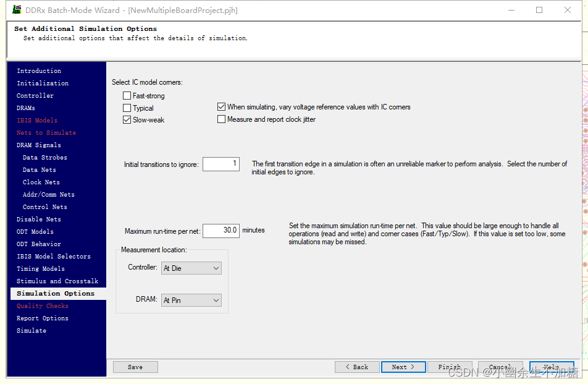Enable Measure and report clock jitter
588x384 pixels.
click(221, 119)
